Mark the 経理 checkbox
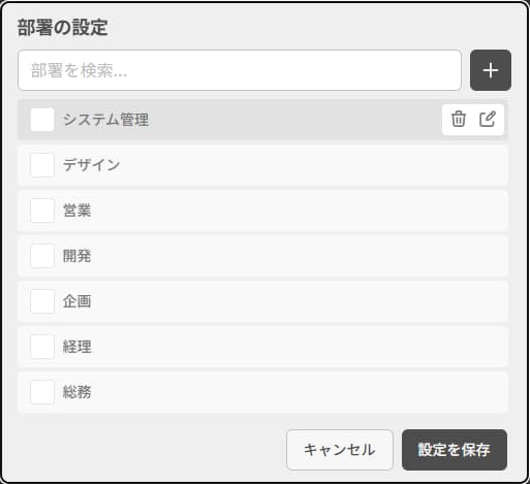 [42, 347]
